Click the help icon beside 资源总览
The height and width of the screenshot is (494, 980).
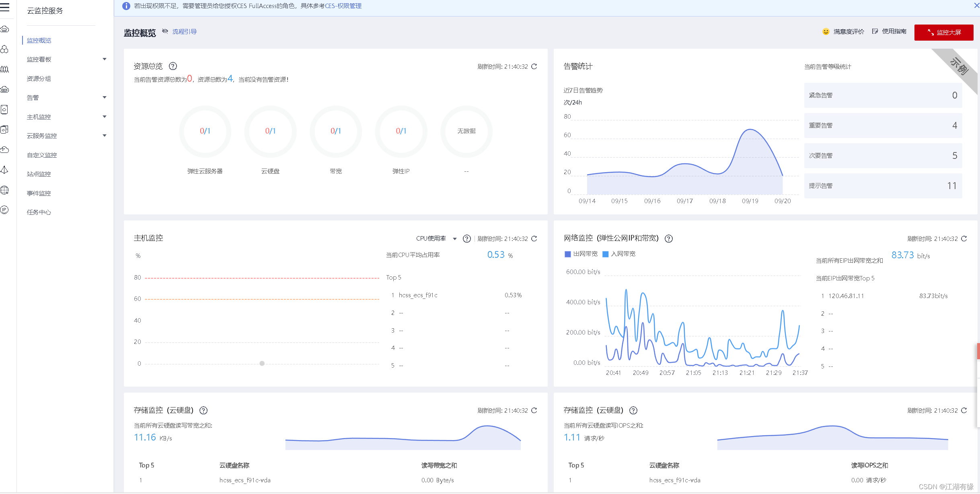[173, 66]
